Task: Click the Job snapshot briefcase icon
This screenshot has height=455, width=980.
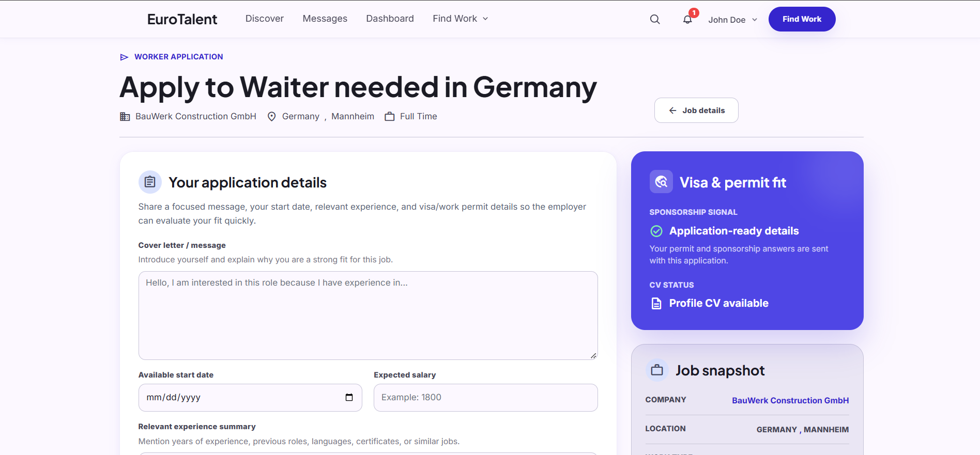Action: (657, 370)
